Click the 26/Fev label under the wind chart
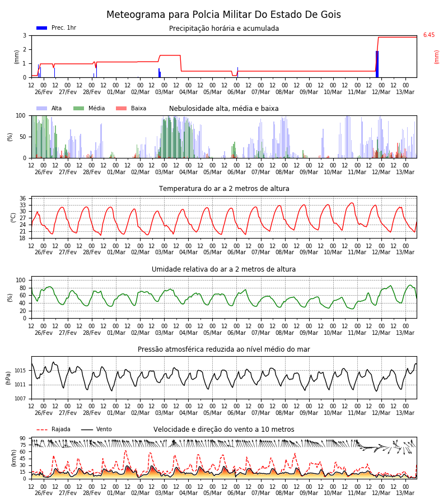448x504 pixels. [x=44, y=493]
